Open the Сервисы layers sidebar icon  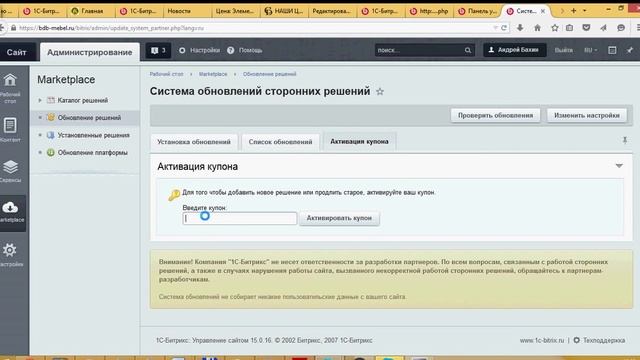coord(10,167)
